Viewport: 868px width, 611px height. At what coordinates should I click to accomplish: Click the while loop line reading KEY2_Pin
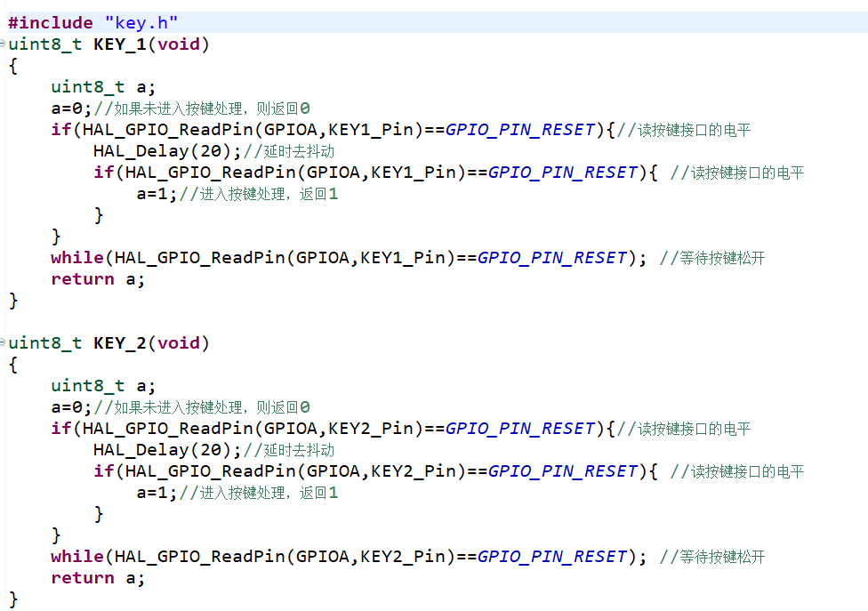[349, 557]
